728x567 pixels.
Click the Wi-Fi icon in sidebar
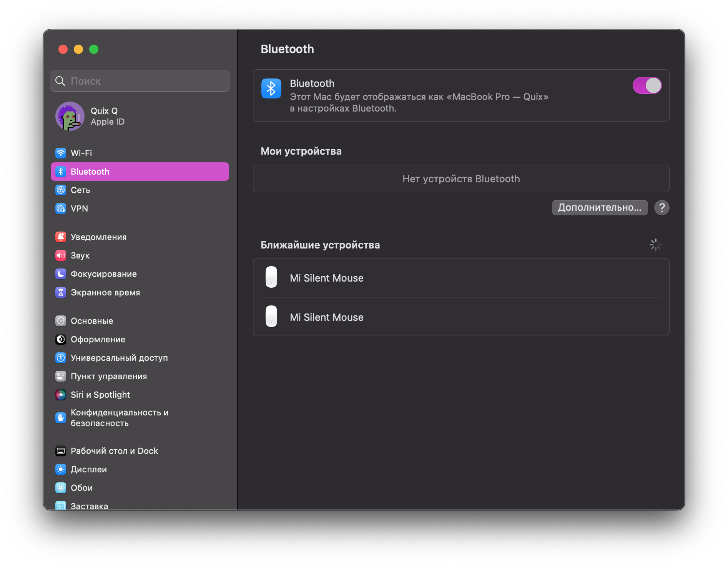point(61,153)
